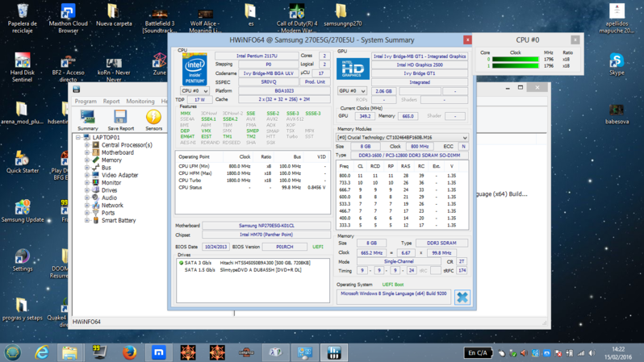Click the Single-Channel memory mode field
Screen dimensions: 644x362
tap(399, 261)
